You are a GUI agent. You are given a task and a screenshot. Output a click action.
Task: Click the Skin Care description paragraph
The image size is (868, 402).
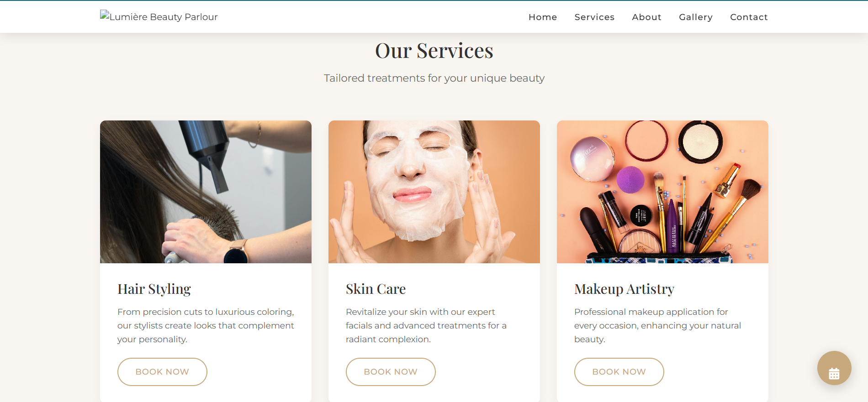pos(426,325)
